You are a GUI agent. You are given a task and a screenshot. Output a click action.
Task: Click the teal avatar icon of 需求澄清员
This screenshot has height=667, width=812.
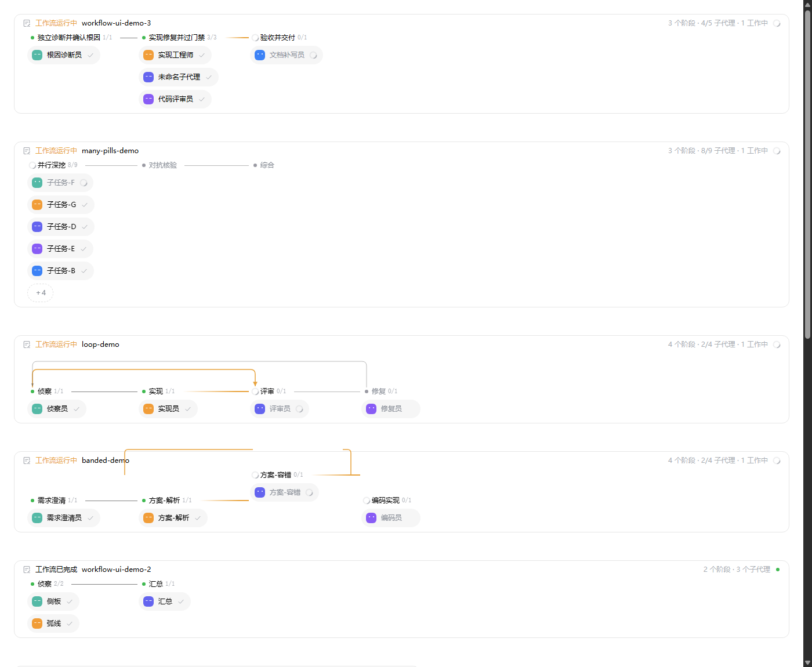click(x=37, y=518)
